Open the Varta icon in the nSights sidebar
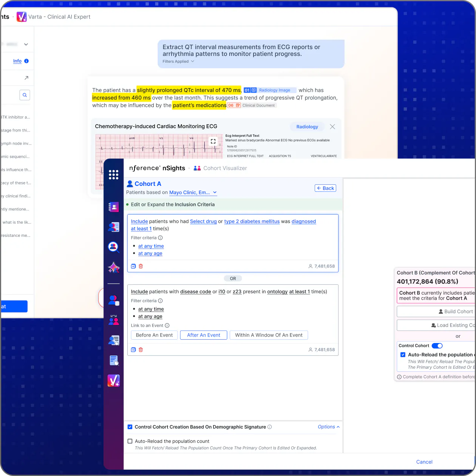 point(113,380)
